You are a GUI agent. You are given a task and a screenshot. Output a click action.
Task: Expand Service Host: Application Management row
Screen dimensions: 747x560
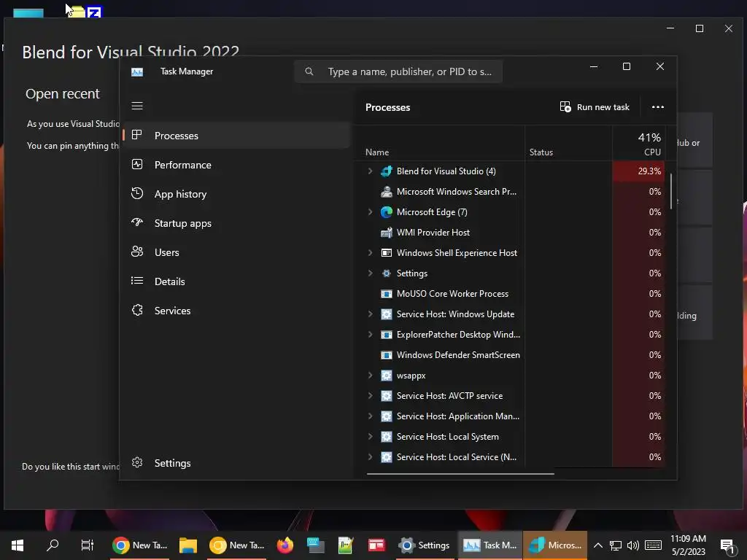coord(370,416)
